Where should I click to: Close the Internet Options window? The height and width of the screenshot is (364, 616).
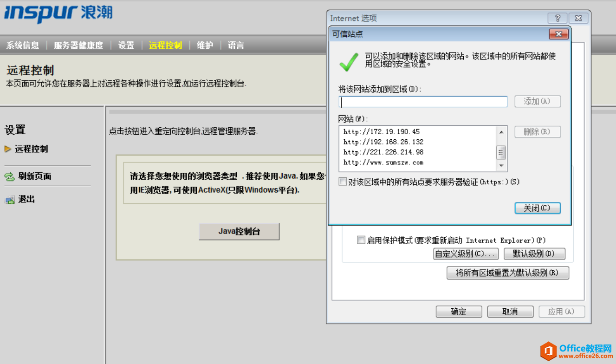[578, 18]
